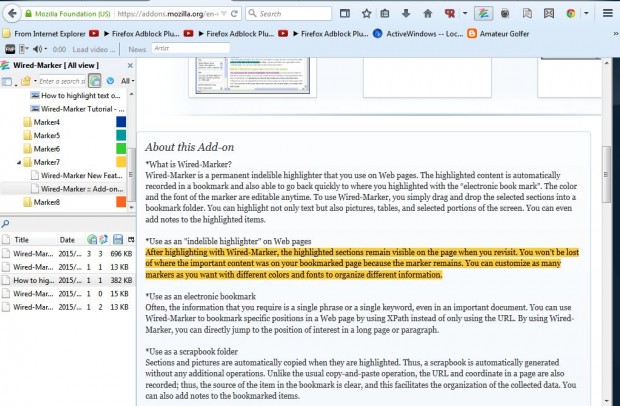Click Marker8 orange color swatch
This screenshot has height=406, width=620.
click(x=121, y=202)
